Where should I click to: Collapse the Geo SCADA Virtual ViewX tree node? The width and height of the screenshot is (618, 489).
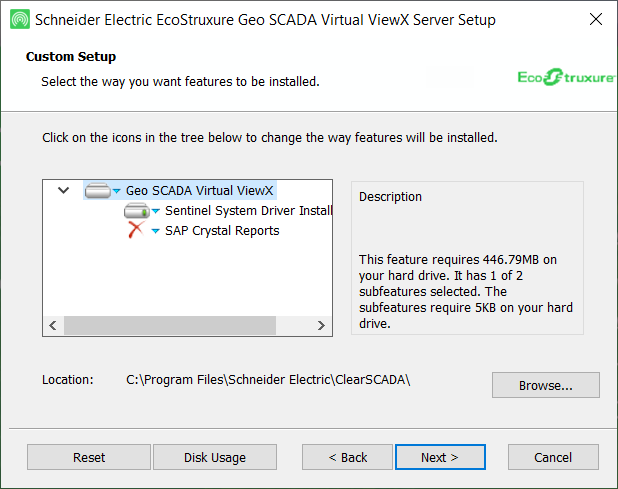(x=64, y=190)
